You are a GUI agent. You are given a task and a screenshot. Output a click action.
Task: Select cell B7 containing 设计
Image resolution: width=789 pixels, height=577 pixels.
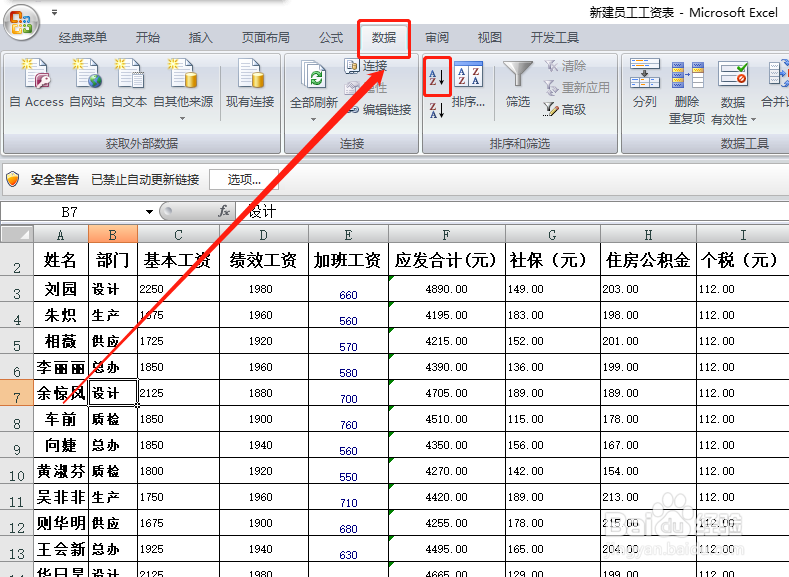113,393
